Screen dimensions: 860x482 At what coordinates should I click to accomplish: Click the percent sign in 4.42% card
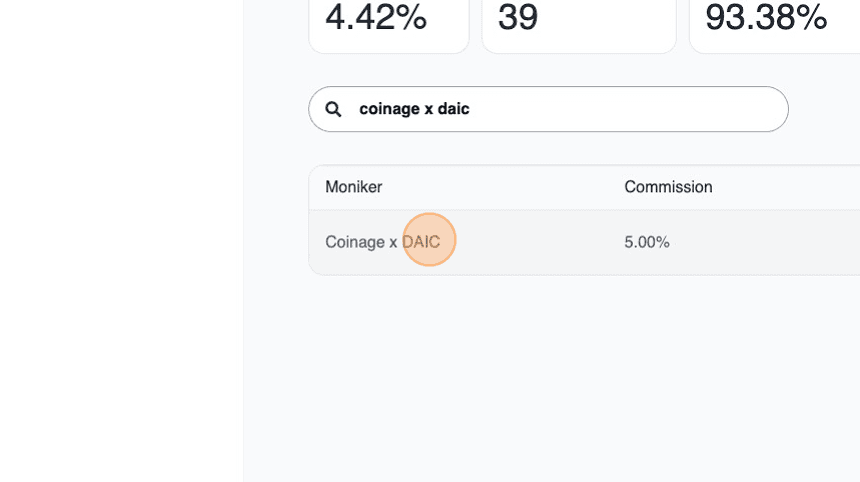pos(411,17)
